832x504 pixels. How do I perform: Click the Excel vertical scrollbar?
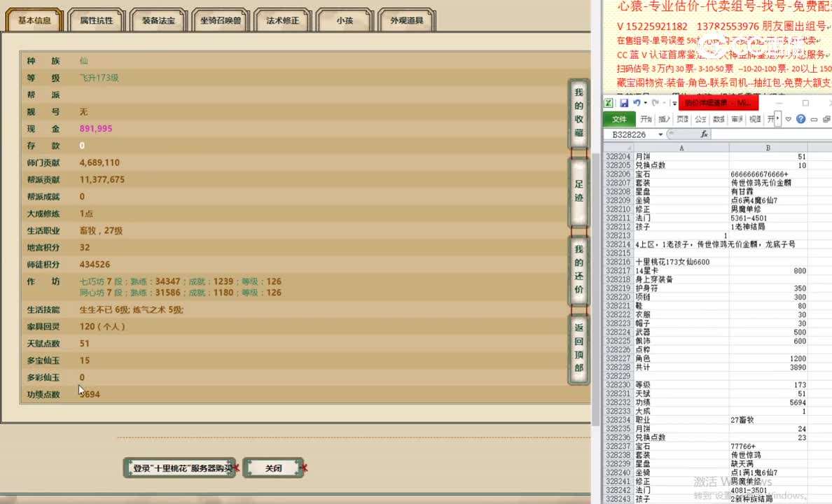pyautogui.click(x=828, y=315)
